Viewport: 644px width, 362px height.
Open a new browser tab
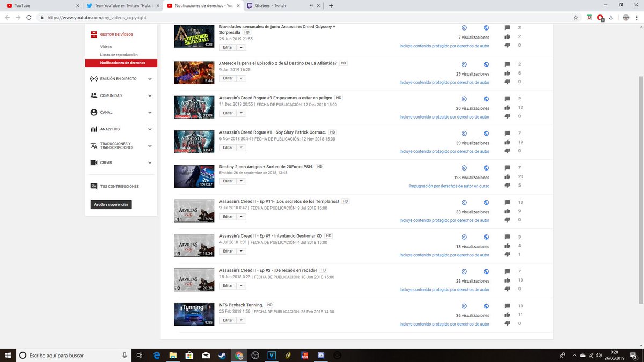pyautogui.click(x=331, y=6)
